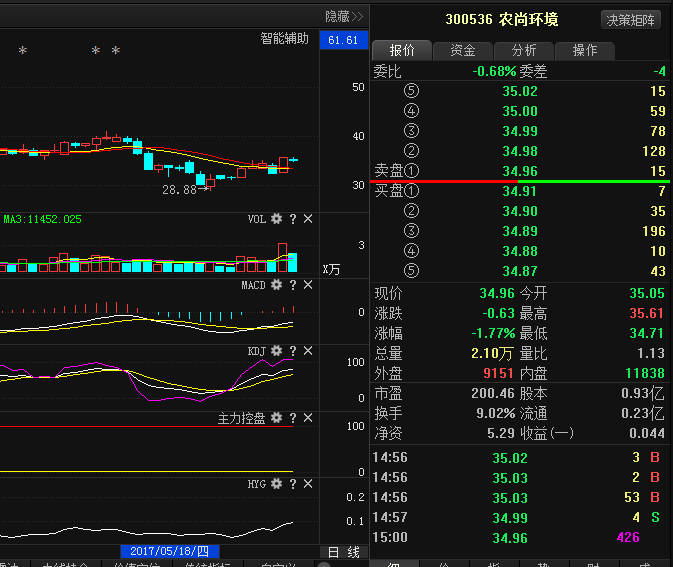The image size is (673, 567).
Task: Select sell level 5 price 35.02
Action: click(520, 91)
